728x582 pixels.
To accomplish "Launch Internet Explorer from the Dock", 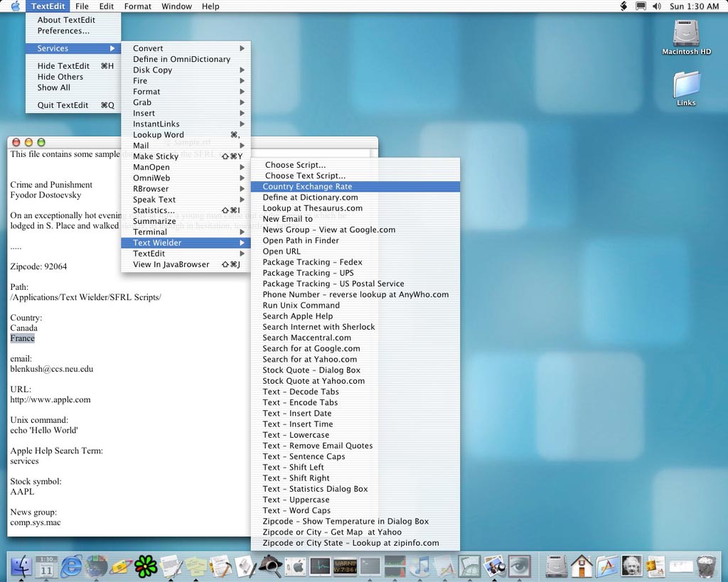I will 71,566.
